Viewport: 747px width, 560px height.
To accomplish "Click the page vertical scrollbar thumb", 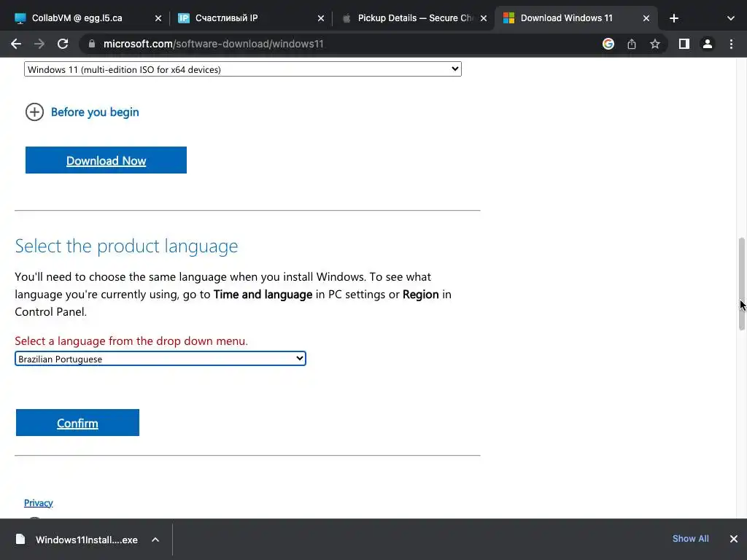I will [x=742, y=284].
